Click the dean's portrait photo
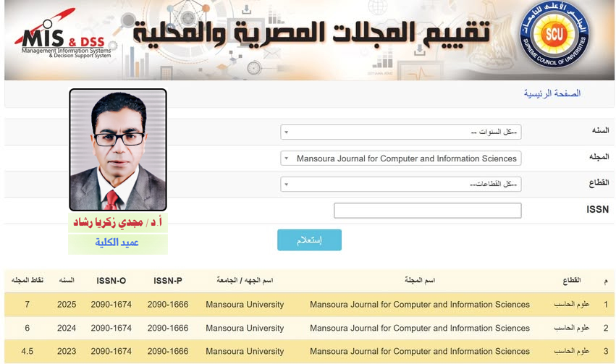 [x=118, y=150]
